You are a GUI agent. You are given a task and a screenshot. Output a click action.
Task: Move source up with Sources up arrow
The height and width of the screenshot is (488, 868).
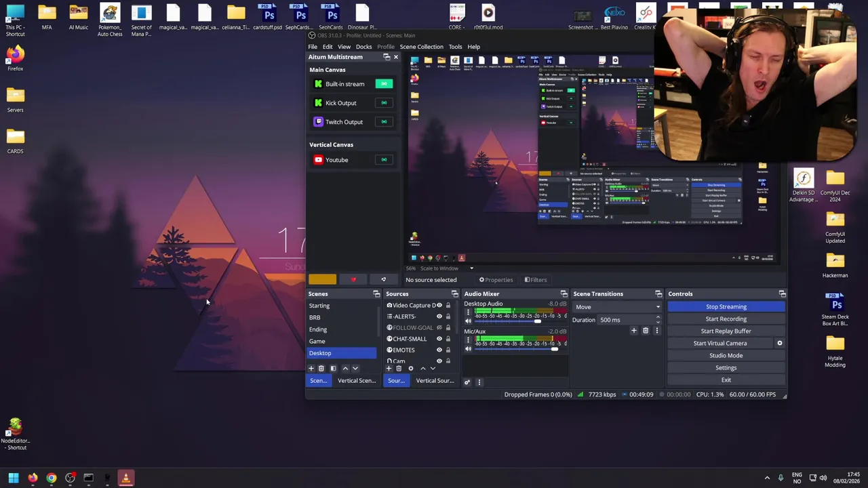422,369
